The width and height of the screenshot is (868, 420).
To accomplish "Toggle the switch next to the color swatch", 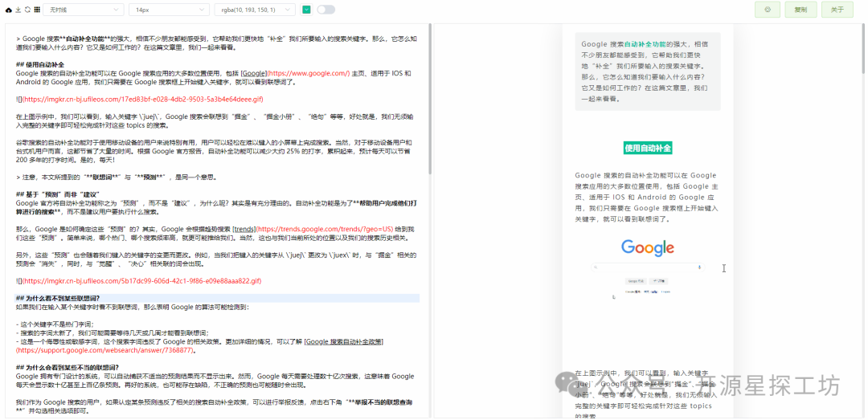I will (326, 10).
